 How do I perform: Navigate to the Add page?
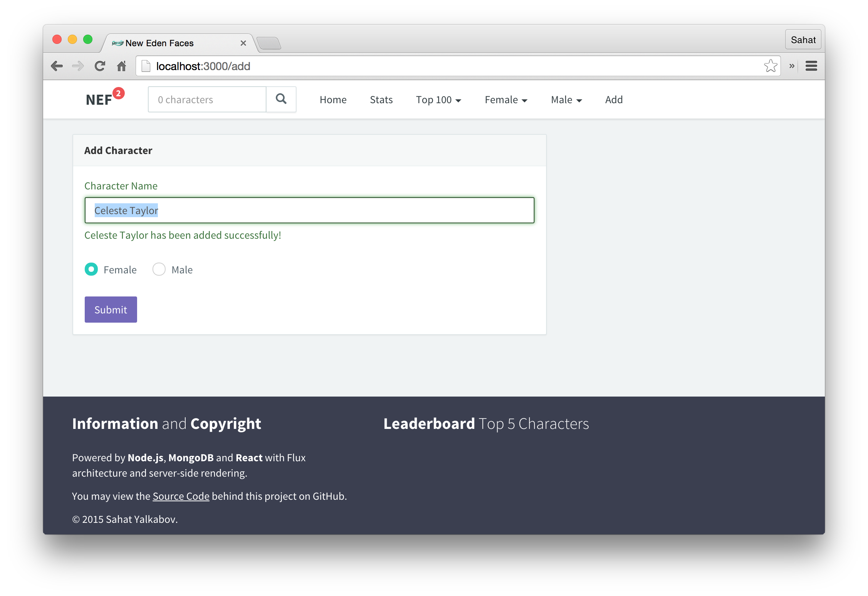coord(613,99)
